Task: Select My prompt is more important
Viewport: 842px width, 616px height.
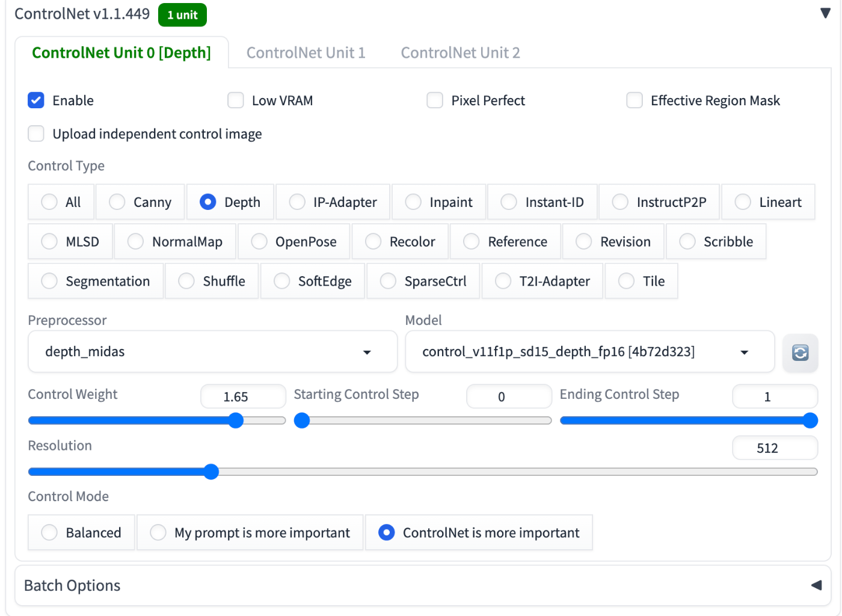Action: 158,532
